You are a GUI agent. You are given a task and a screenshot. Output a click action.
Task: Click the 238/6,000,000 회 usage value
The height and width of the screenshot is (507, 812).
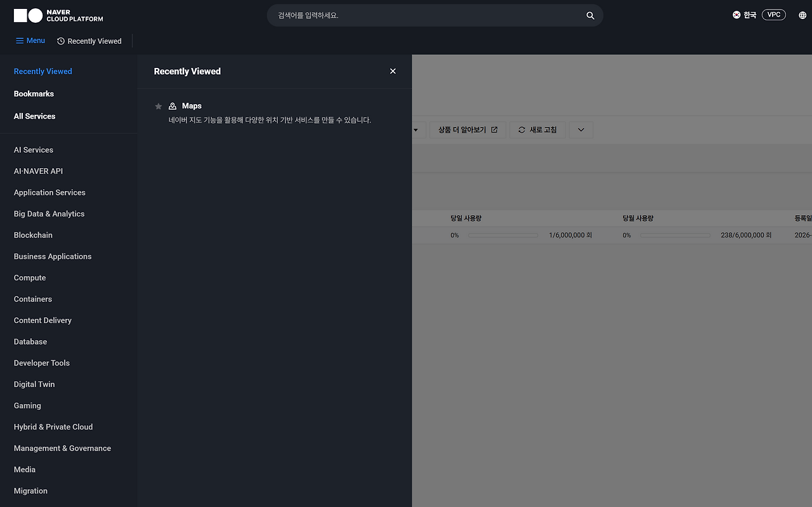click(x=746, y=235)
